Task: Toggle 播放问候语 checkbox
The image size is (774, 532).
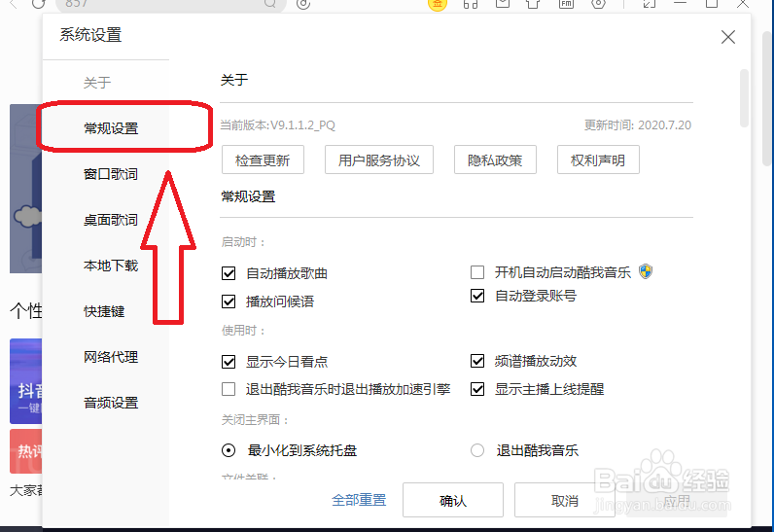Action: (229, 301)
